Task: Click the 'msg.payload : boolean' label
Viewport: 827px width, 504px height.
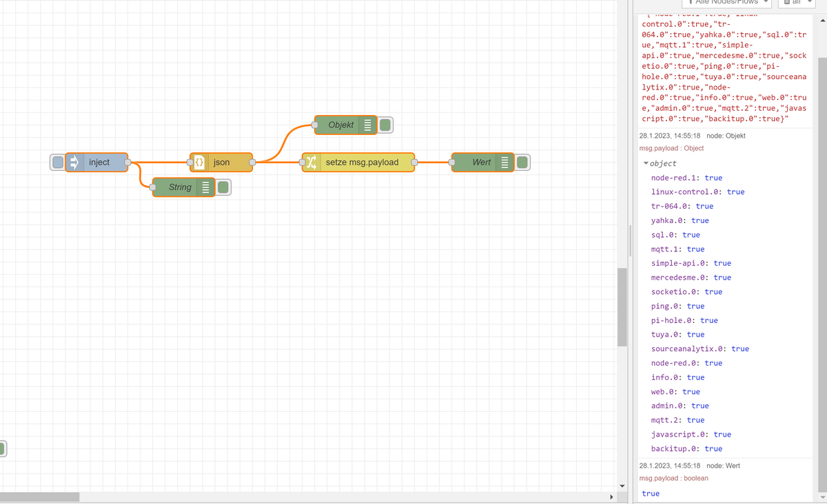Action: [674, 478]
